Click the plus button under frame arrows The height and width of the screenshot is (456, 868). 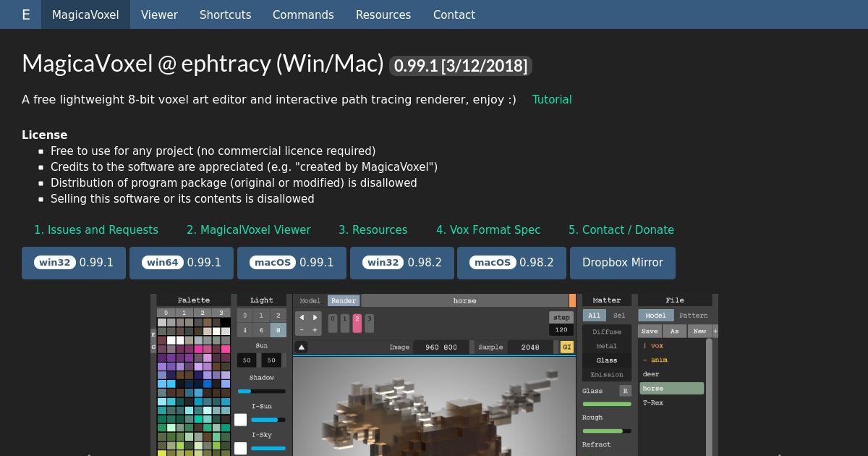click(315, 330)
